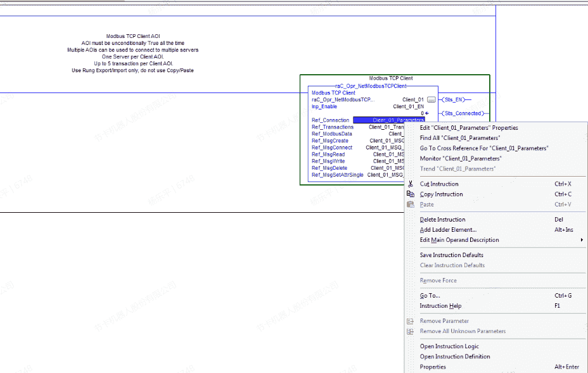
Task: Open Instruction Help
Action: (x=440, y=306)
